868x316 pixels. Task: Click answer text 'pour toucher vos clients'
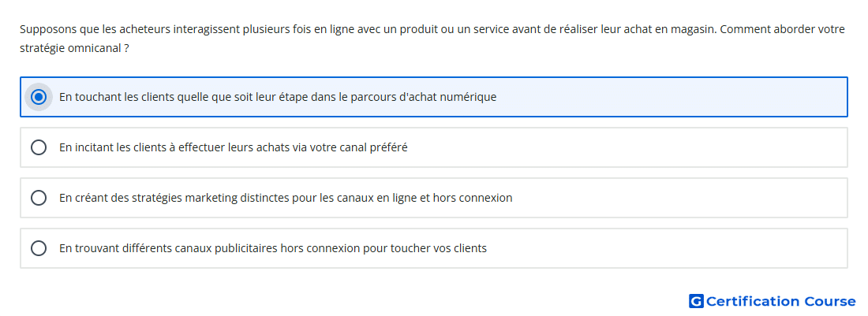click(x=273, y=248)
